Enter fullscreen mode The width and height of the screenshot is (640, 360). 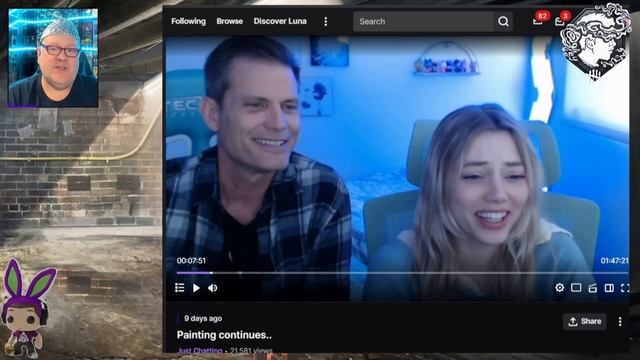click(x=625, y=288)
